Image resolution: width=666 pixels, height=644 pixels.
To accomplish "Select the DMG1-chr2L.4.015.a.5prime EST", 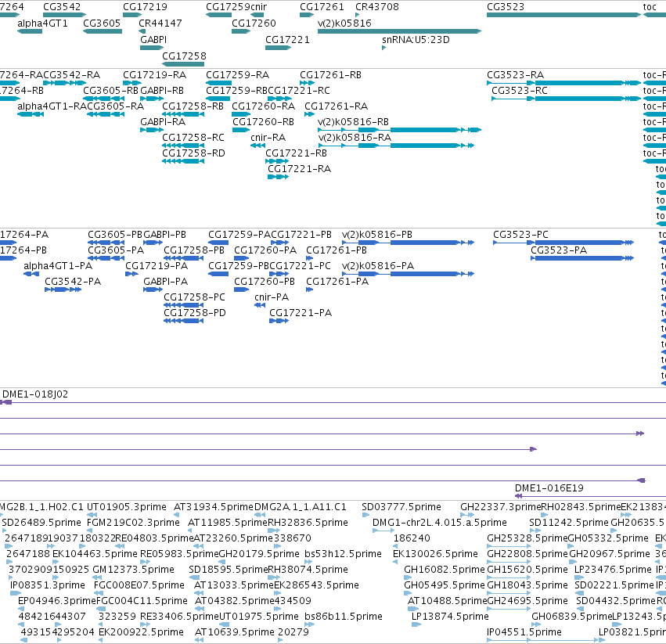I will [x=383, y=531].
